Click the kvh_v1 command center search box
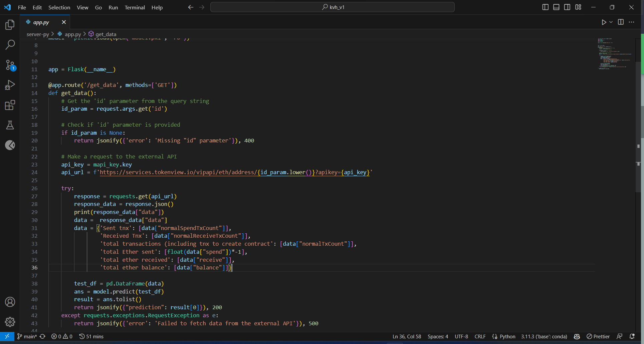Screen dimensions: 644x344 (x=332, y=7)
